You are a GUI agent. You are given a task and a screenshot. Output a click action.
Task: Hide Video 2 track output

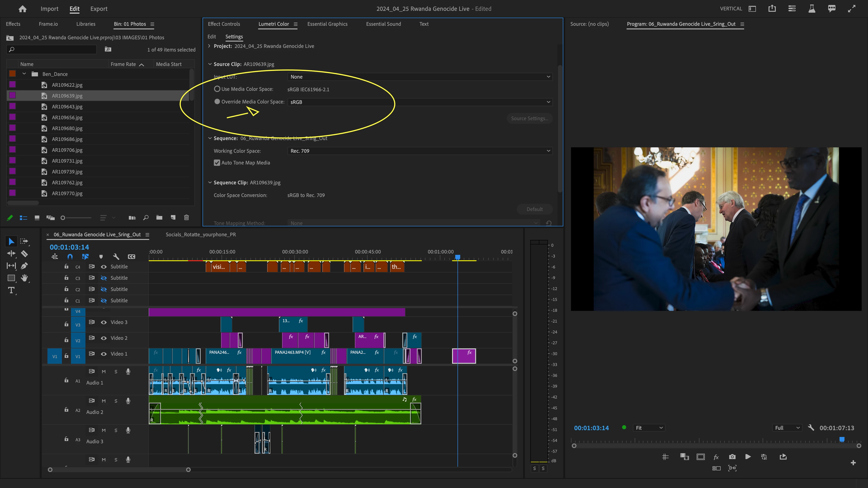[x=104, y=338]
